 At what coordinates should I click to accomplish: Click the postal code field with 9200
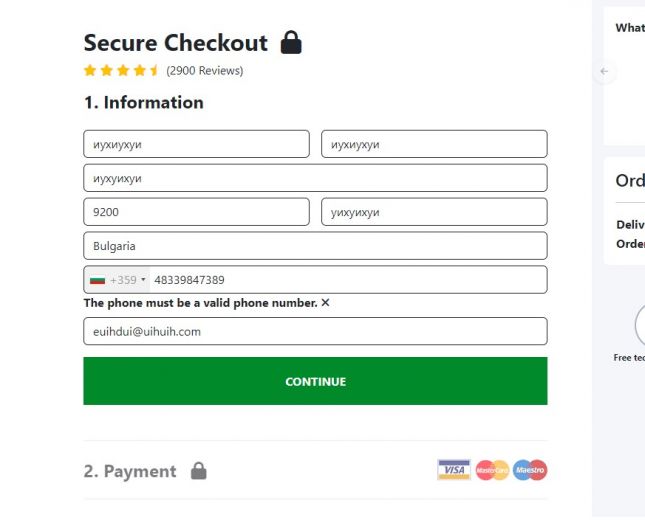coord(196,212)
